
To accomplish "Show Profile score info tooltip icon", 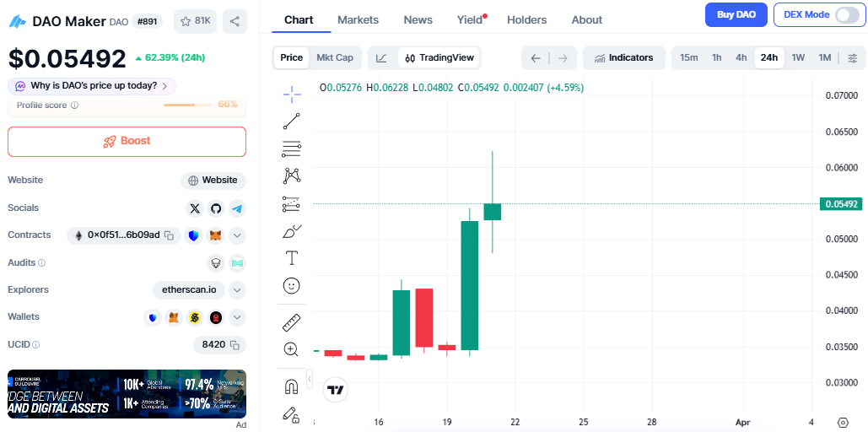I will pos(74,105).
